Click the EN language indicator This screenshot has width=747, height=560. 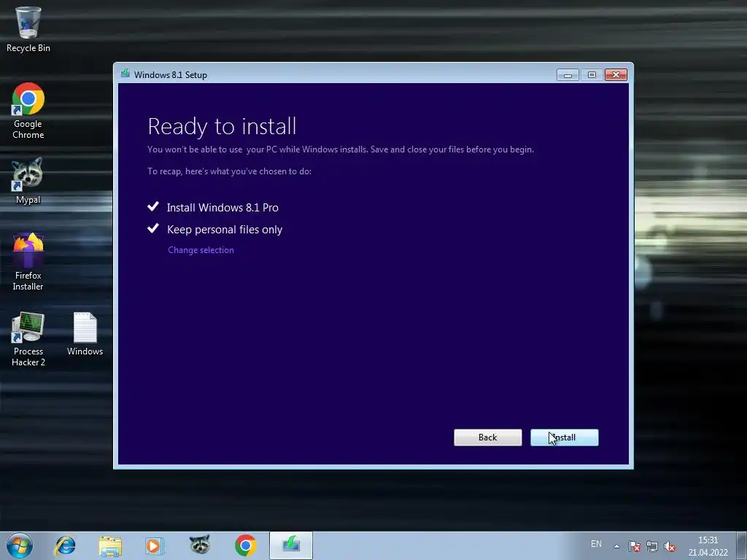(596, 544)
